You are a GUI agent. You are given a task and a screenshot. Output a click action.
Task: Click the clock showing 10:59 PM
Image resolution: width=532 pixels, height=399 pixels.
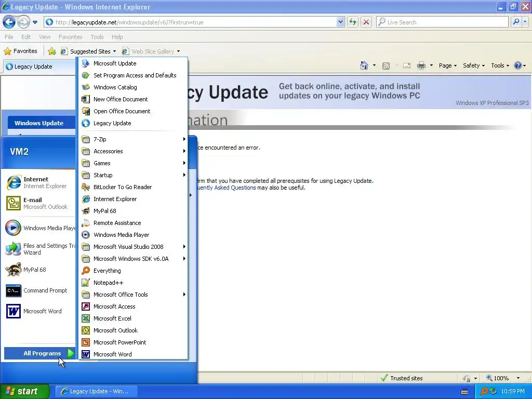click(x=513, y=391)
